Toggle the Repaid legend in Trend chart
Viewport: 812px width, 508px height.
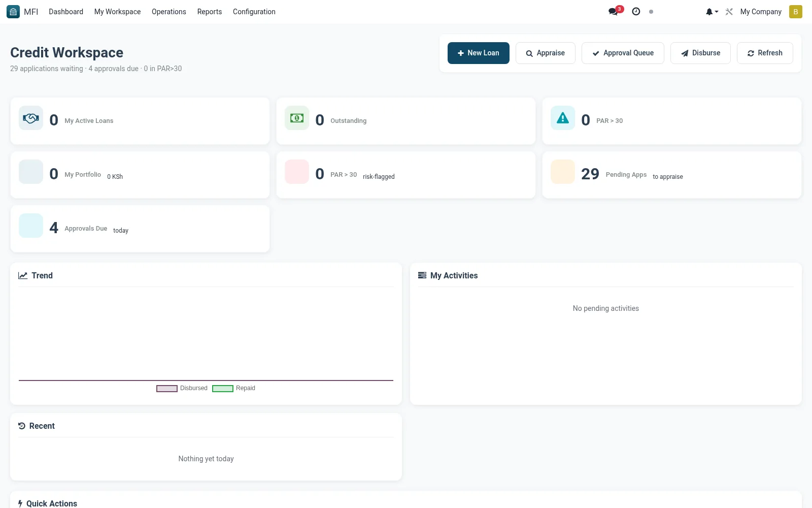pos(234,388)
